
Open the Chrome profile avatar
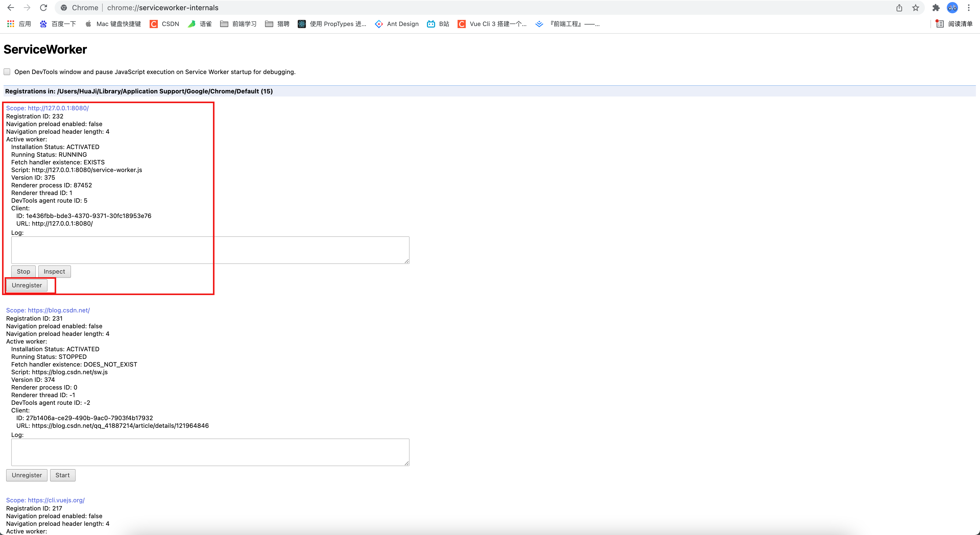point(952,8)
